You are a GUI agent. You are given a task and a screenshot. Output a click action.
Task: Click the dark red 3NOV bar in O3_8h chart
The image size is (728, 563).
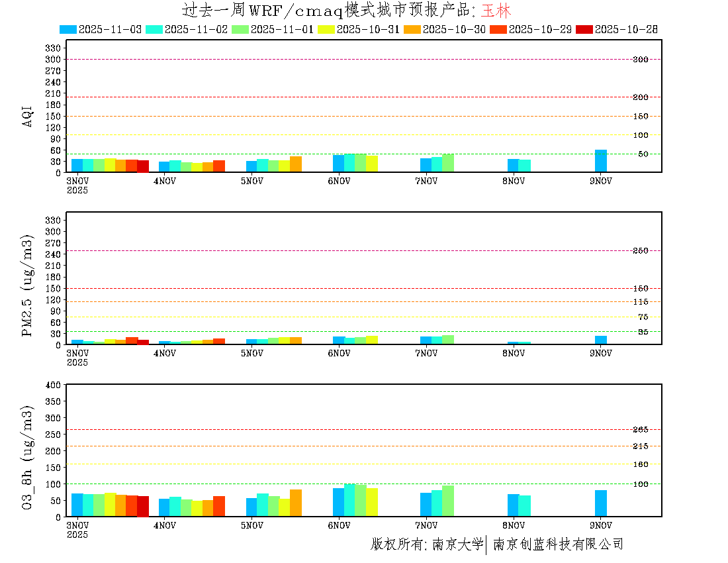(x=143, y=506)
